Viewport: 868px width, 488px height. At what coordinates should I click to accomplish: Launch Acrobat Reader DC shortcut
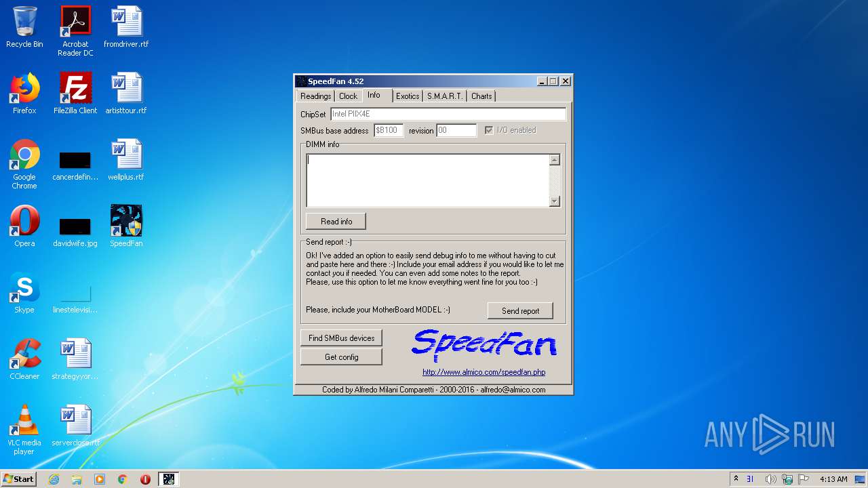[x=75, y=31]
